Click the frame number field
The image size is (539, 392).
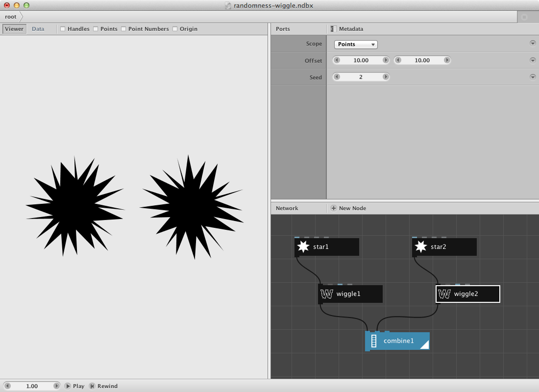32,386
